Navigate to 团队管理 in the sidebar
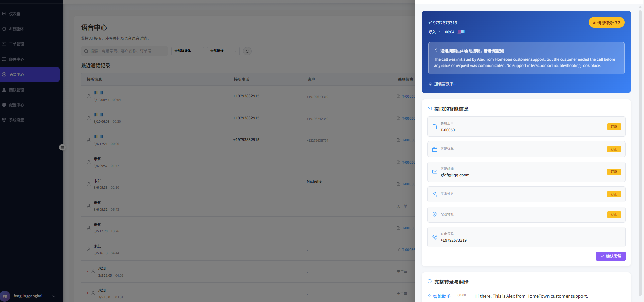Image resolution: width=644 pixels, height=302 pixels. coord(16,90)
